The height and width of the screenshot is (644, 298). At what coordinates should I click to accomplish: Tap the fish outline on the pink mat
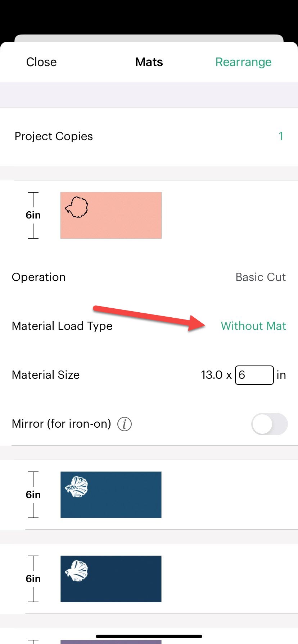click(77, 208)
